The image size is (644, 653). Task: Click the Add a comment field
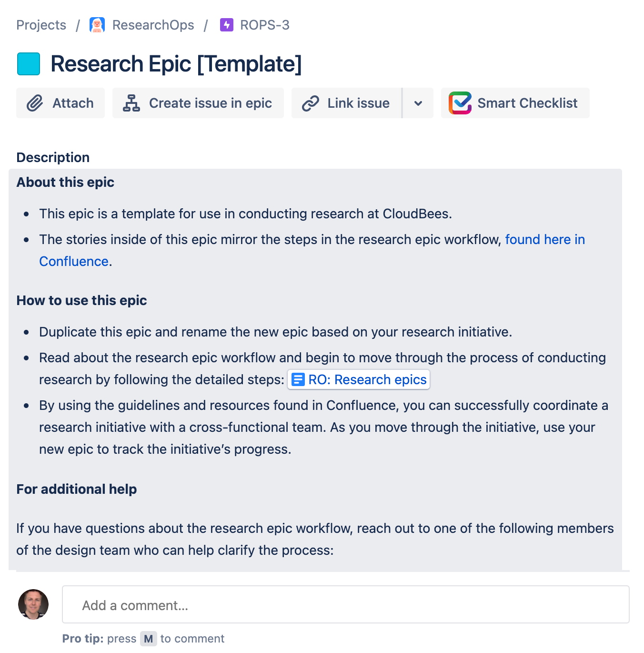pyautogui.click(x=346, y=604)
